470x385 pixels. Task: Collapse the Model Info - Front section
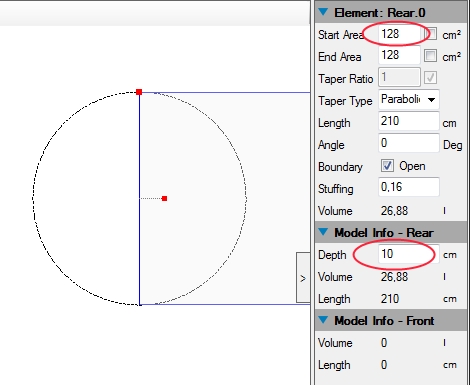(323, 320)
